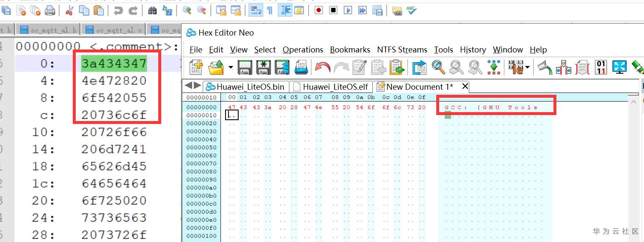644x242 pixels.
Task: Click Undo arrow in background editor toolbar
Action: (x=118, y=10)
